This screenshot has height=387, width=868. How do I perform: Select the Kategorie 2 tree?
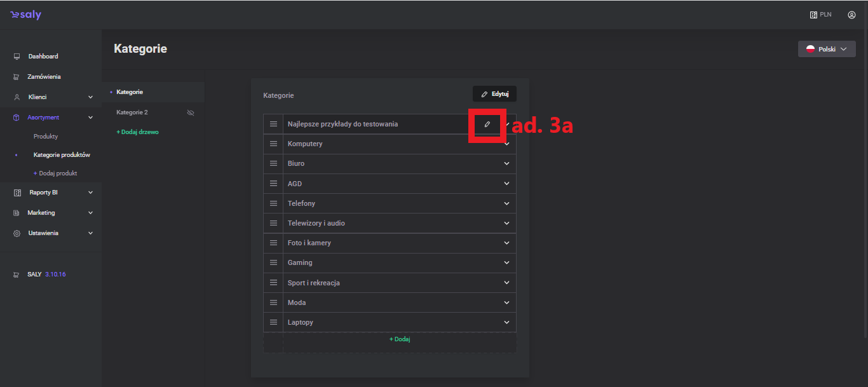(132, 112)
